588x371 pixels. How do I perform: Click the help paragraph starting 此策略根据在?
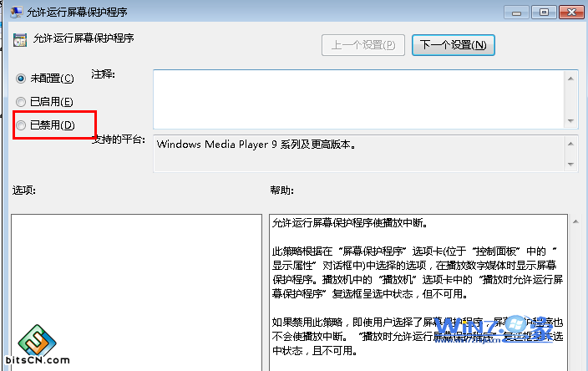(x=418, y=272)
